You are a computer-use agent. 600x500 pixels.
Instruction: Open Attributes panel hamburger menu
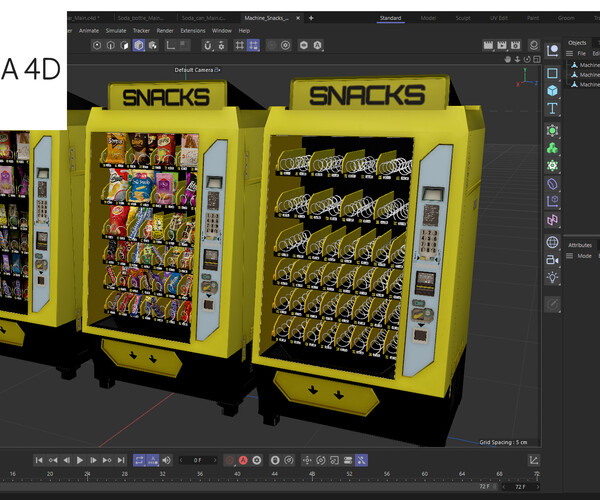[569, 256]
